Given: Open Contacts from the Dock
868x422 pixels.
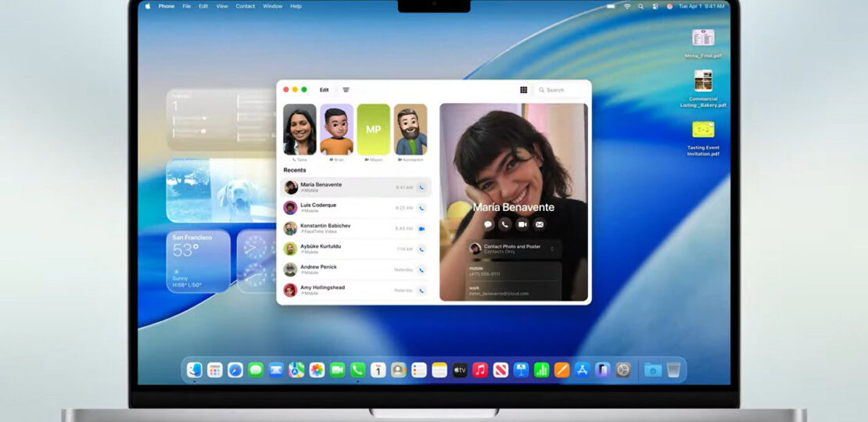Looking at the screenshot, I should click(x=399, y=370).
